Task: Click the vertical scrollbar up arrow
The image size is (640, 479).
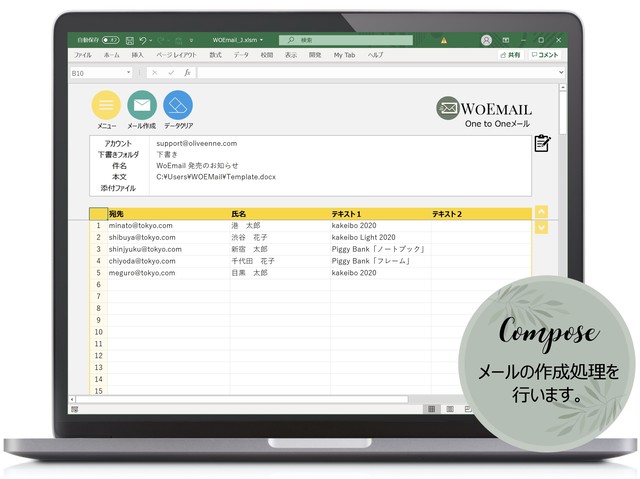Action: click(563, 87)
